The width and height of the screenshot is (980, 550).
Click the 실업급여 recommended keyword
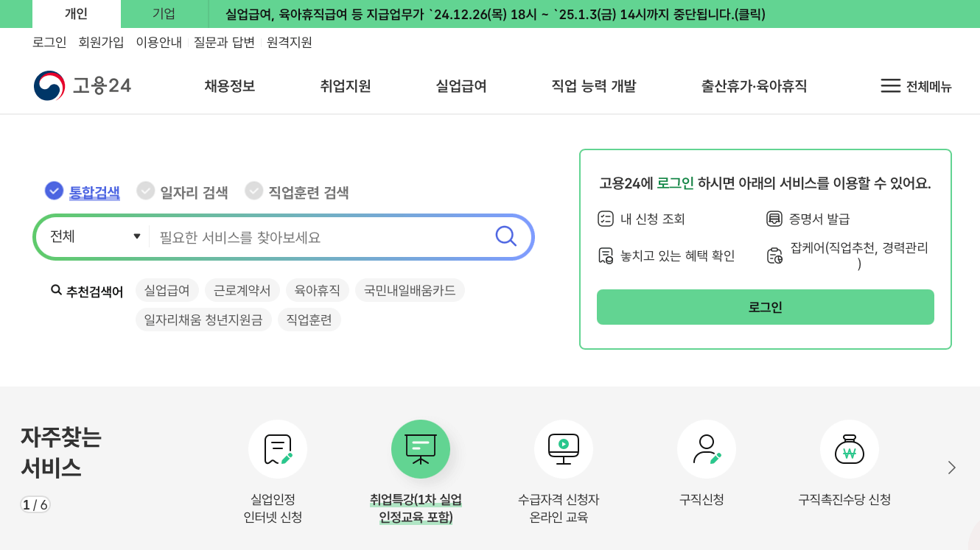tap(167, 290)
